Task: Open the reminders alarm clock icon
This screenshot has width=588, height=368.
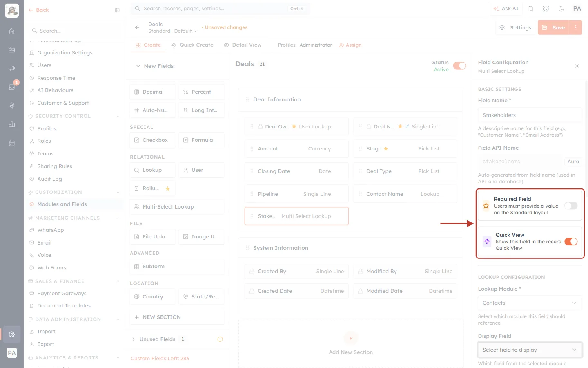Action: pyautogui.click(x=546, y=9)
